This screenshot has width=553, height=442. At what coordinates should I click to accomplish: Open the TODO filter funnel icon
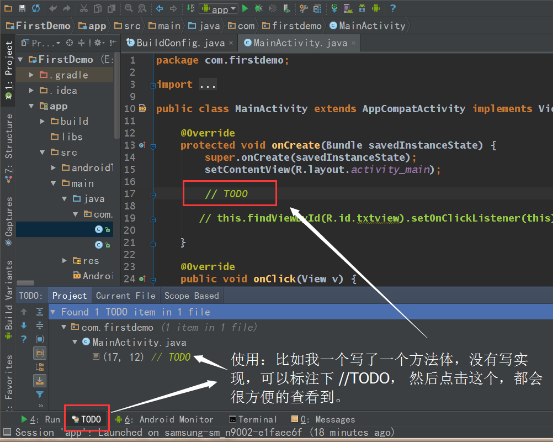40,394
